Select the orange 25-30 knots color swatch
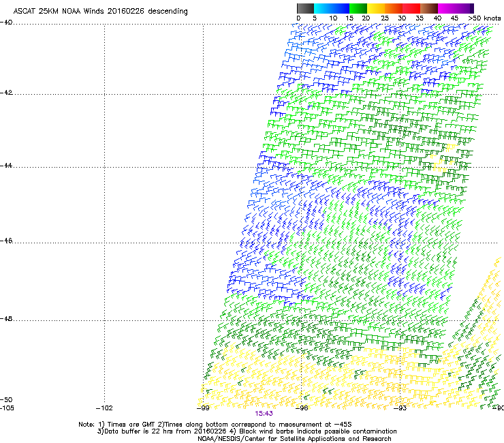 click(x=394, y=8)
